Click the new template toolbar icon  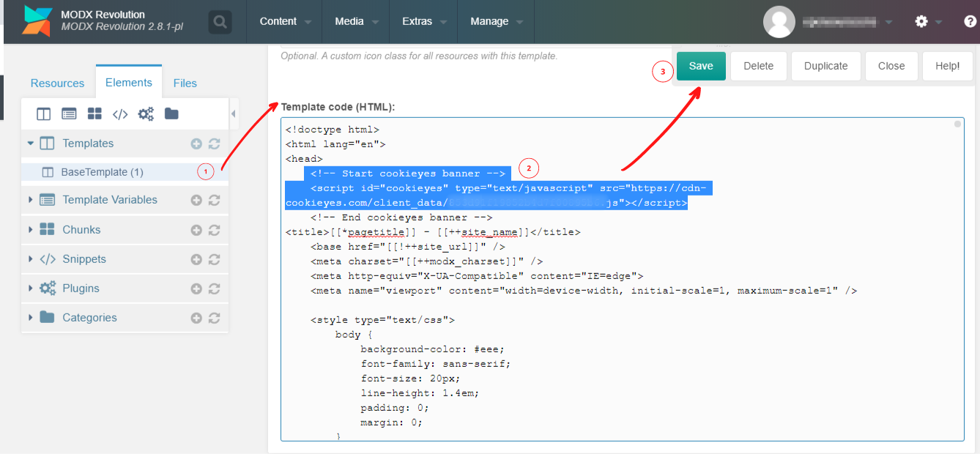44,113
